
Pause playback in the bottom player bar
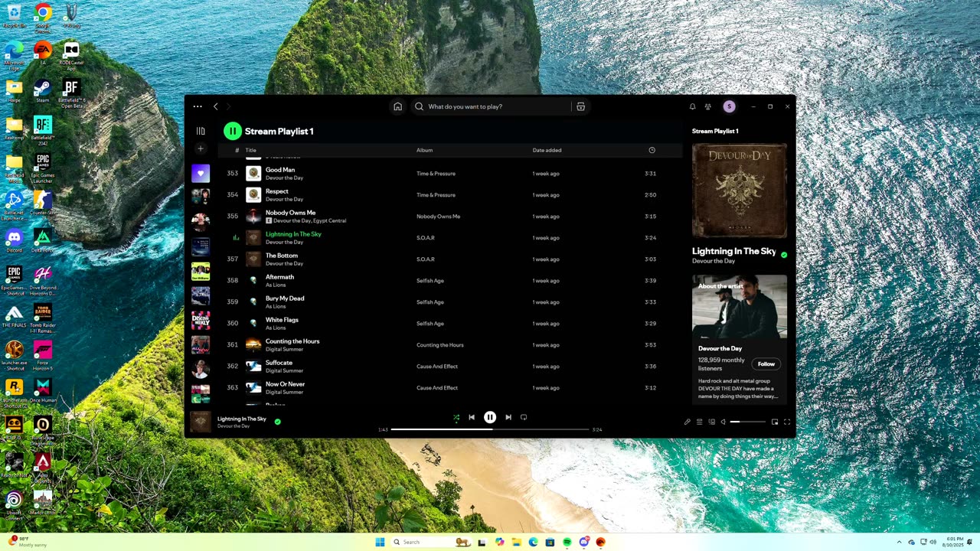coord(490,417)
